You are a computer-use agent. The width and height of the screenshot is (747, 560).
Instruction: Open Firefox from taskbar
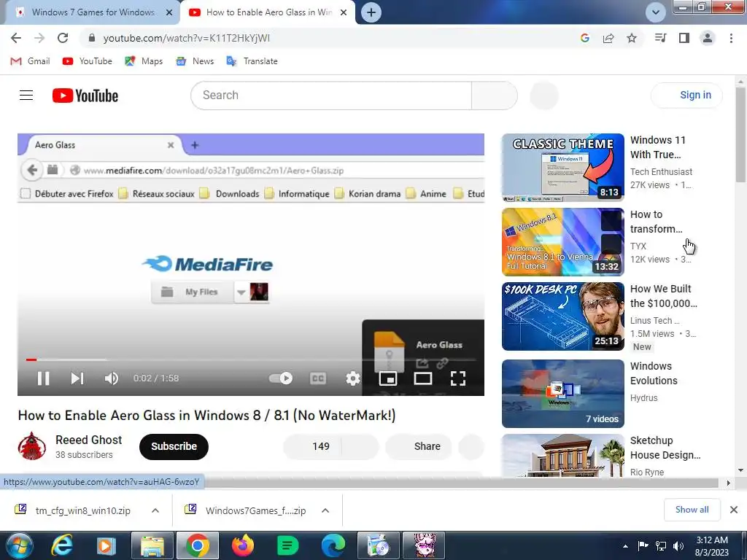point(242,545)
